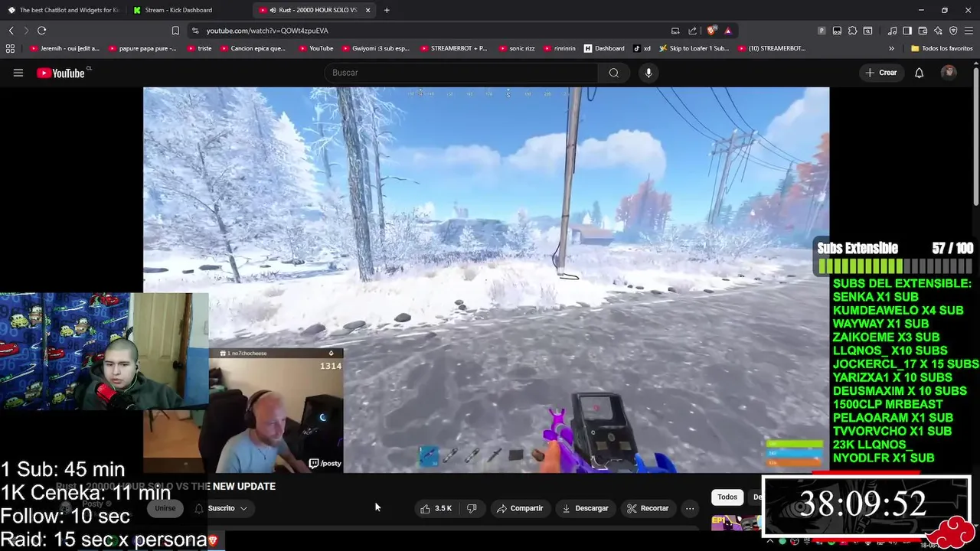Click the youtube.com address bar URL

tap(267, 31)
